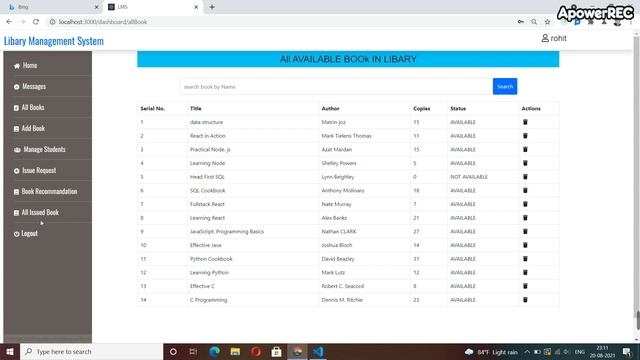Open the Windows Start menu
Screen dimensions: 640x360
point(10,351)
